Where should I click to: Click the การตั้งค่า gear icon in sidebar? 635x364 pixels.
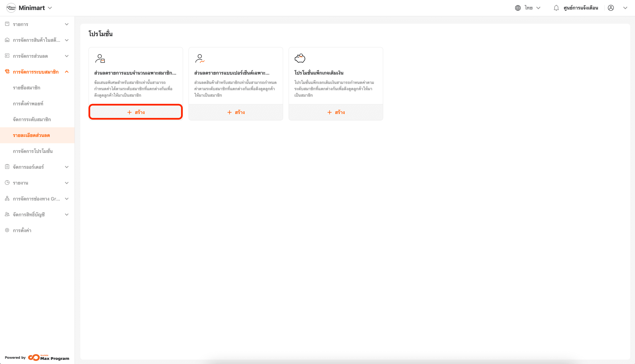[x=7, y=230]
